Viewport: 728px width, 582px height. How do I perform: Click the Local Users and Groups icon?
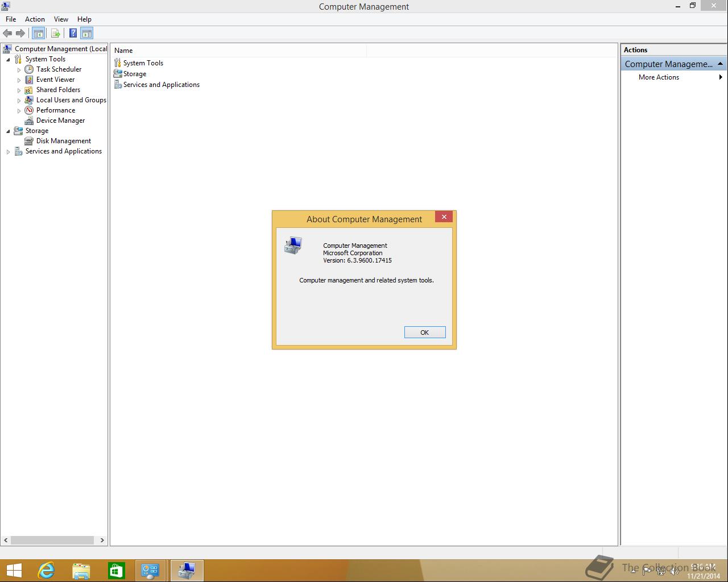pos(29,100)
